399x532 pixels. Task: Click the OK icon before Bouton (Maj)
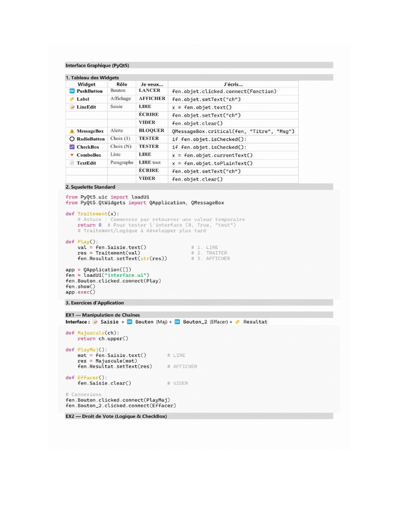point(129,322)
